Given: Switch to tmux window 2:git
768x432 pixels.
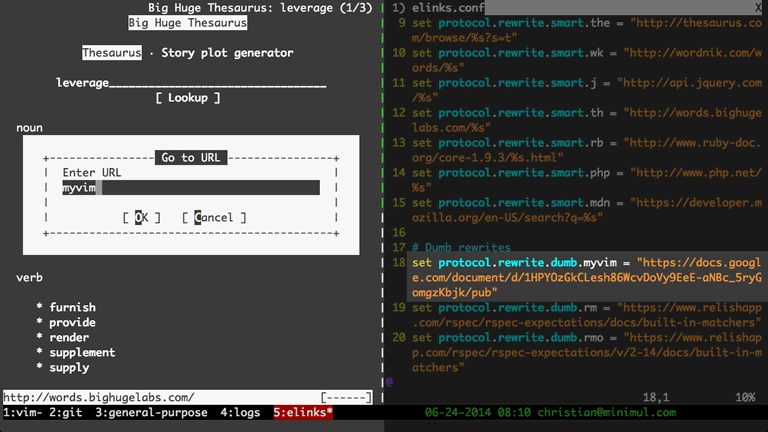Looking at the screenshot, I should point(66,412).
